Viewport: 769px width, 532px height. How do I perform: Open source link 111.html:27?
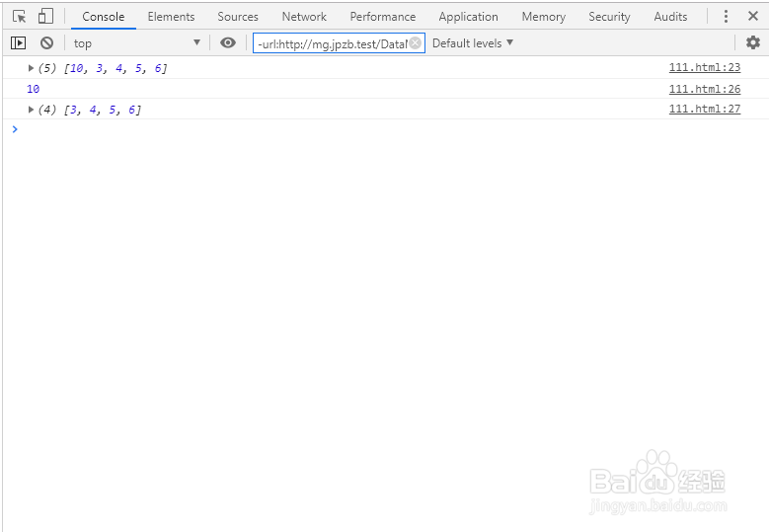705,109
